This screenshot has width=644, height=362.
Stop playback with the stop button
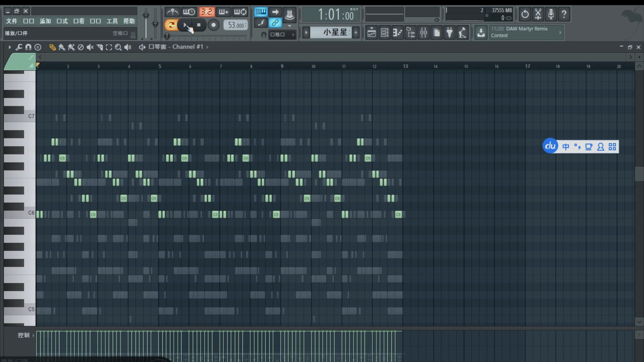[x=199, y=25]
